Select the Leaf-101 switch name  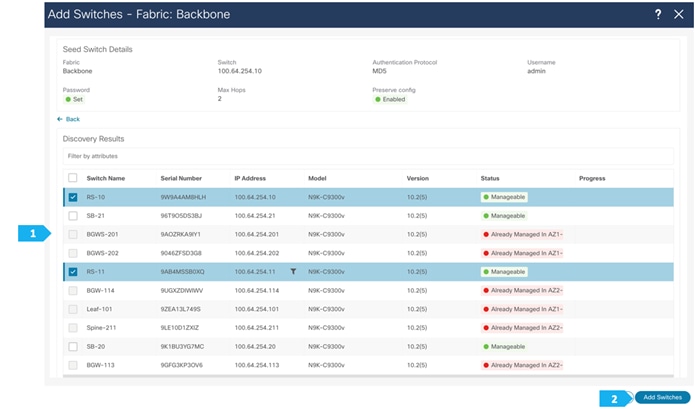pyautogui.click(x=99, y=309)
